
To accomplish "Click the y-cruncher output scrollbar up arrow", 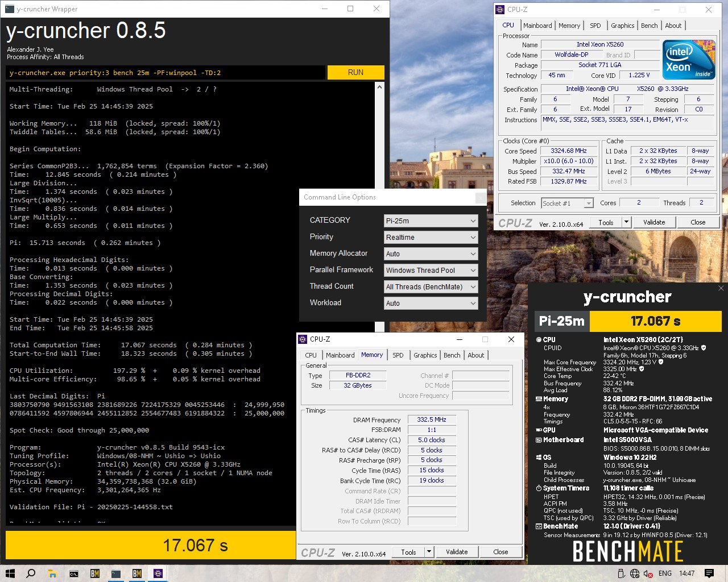I will coord(380,87).
